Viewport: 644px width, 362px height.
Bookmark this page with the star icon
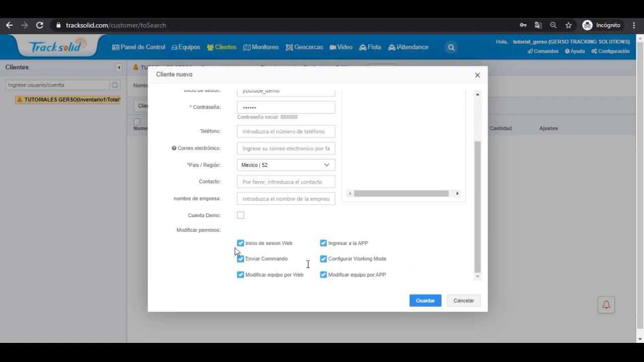click(x=569, y=25)
